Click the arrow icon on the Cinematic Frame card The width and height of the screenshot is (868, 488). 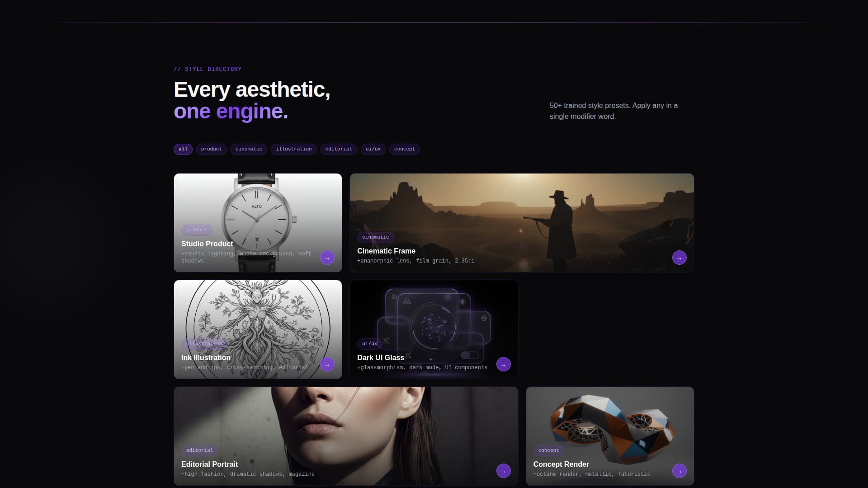click(x=679, y=258)
